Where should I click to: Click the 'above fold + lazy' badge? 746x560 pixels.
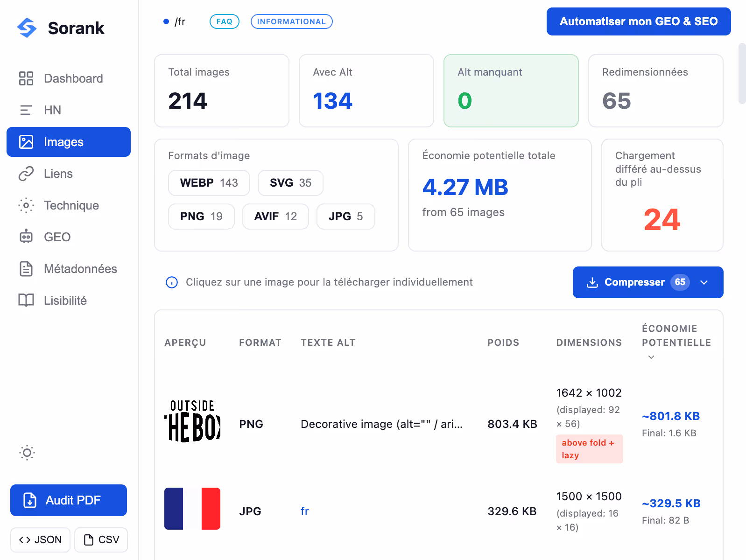[590, 449]
